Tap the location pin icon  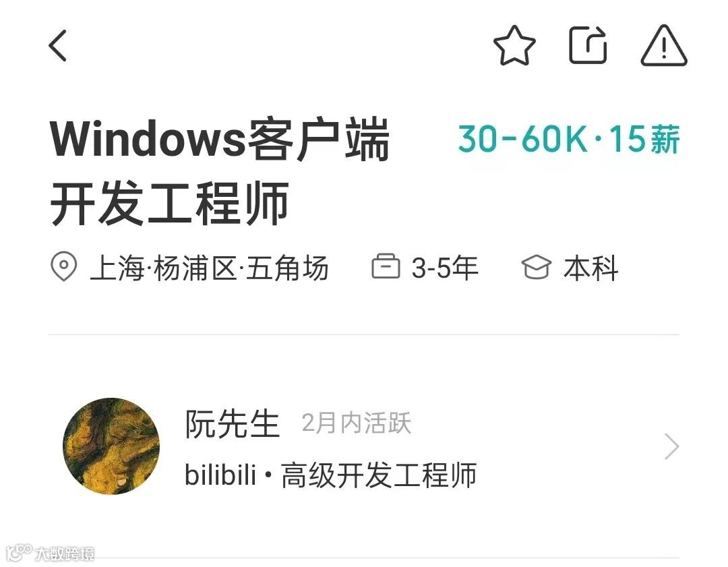tap(63, 266)
